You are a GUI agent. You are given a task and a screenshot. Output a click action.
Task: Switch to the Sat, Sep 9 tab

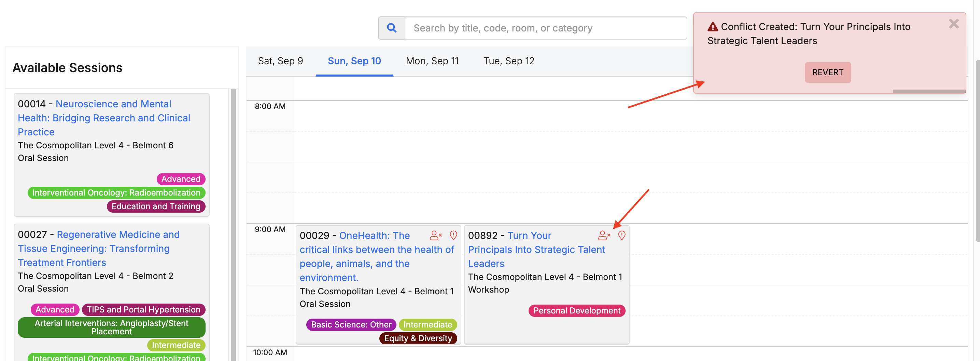tap(280, 61)
